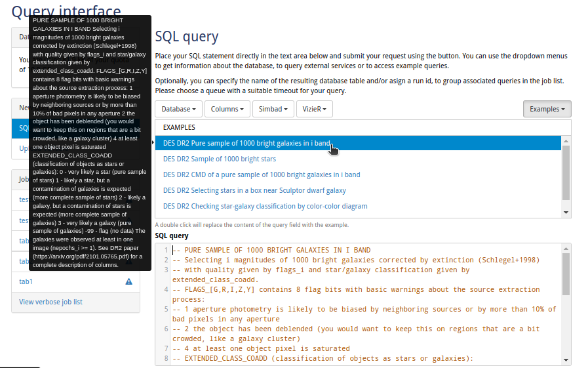588x368 pixels.
Task: Expand the Columns dropdown
Action: [227, 109]
